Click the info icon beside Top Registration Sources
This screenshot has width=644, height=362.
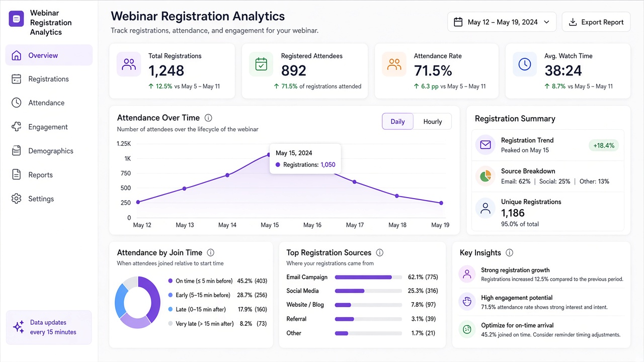380,252
